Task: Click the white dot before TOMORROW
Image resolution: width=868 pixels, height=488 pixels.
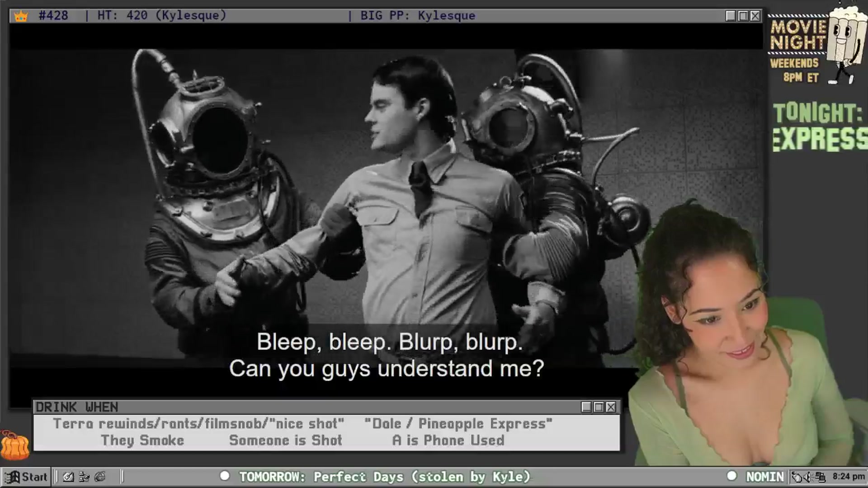Action: click(x=225, y=476)
